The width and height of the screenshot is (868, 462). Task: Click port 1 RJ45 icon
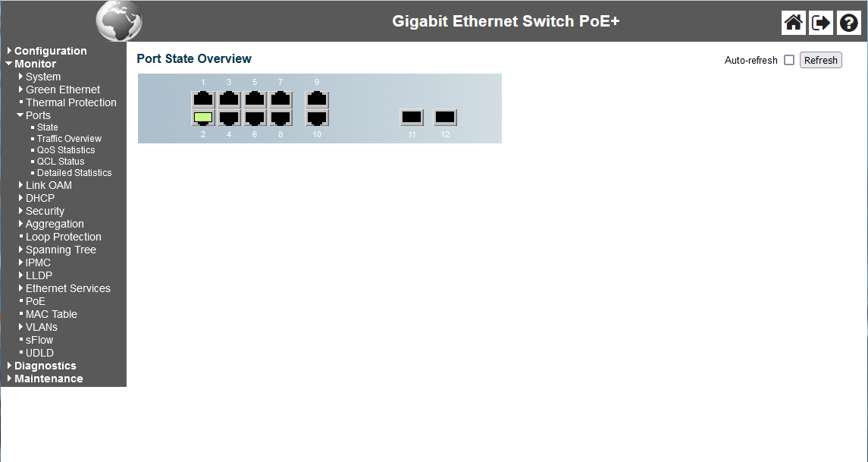(x=202, y=99)
